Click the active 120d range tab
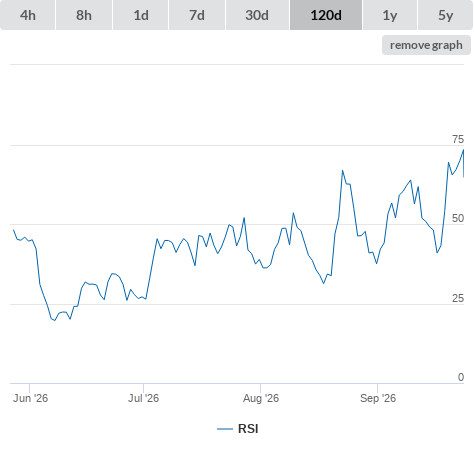Screen dimensions: 474x455 point(326,15)
